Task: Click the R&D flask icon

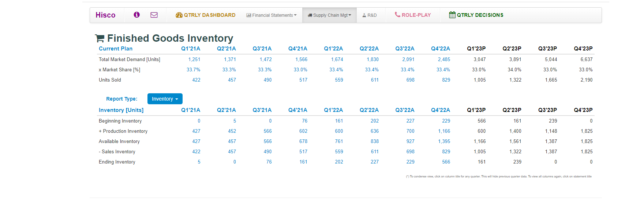Action: click(x=364, y=15)
